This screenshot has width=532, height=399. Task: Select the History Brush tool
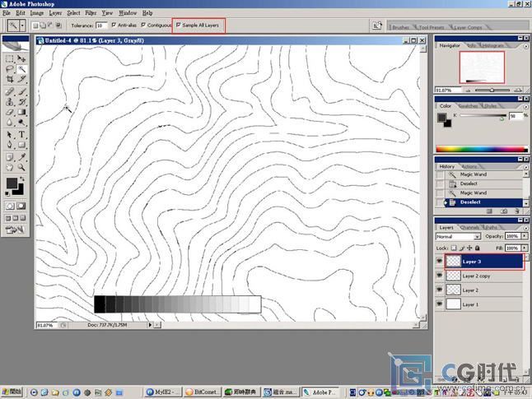[21, 102]
